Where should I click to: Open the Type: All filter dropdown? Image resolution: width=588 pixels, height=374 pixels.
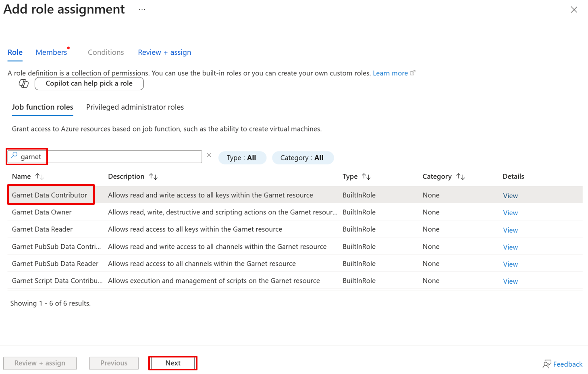[x=242, y=157]
